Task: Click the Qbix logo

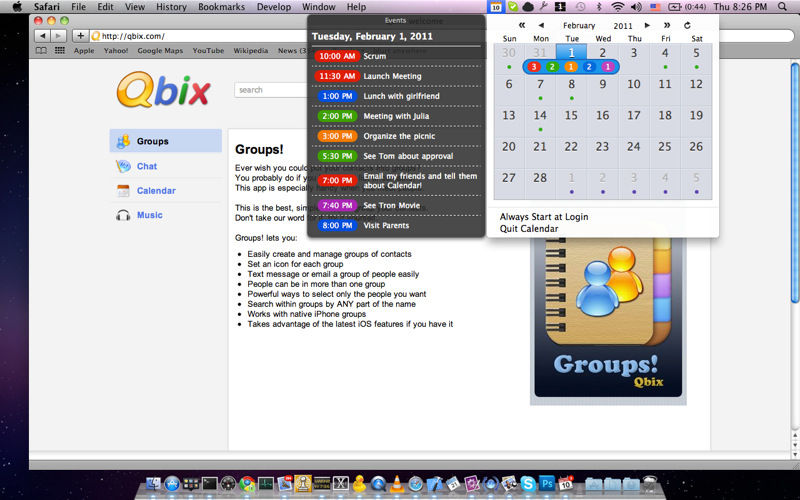Action: pyautogui.click(x=163, y=90)
